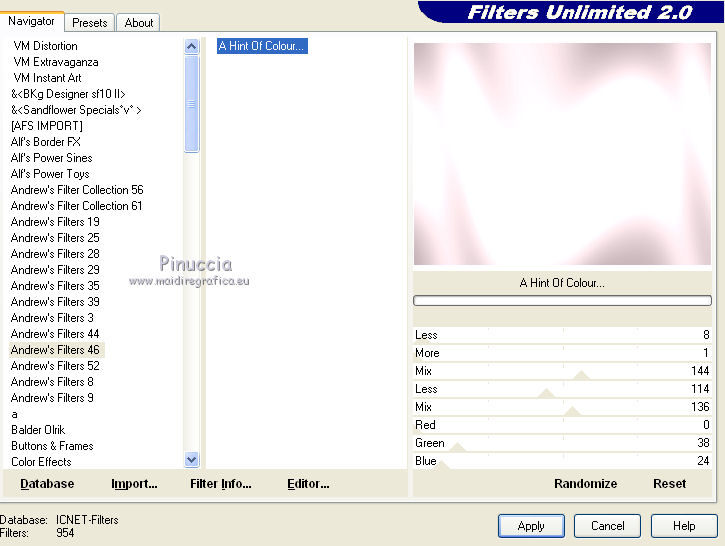The image size is (725, 546).
Task: Cancel the filter dialog
Action: [607, 526]
